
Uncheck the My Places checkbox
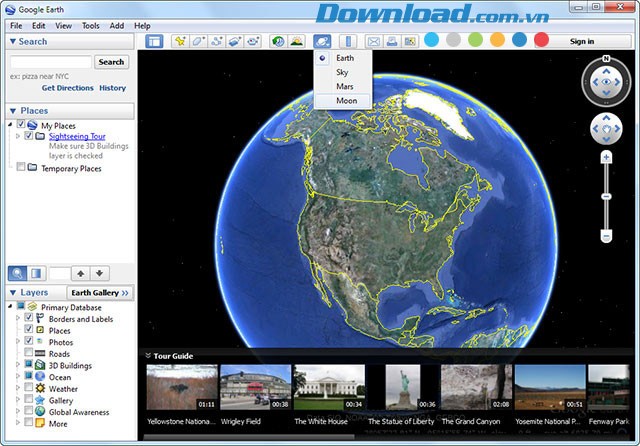click(20, 124)
